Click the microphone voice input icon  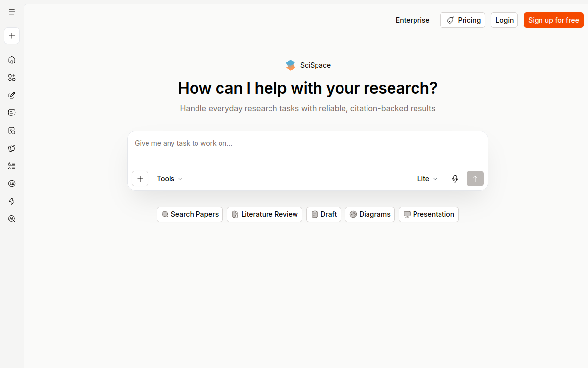click(455, 179)
